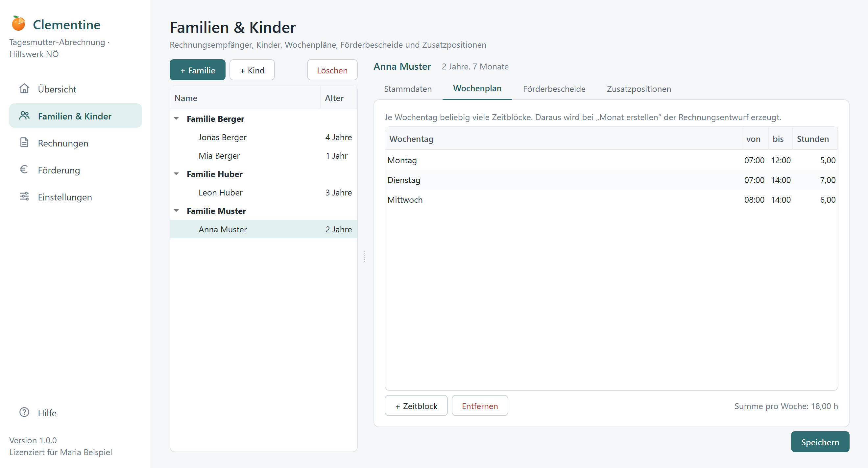Click the Alter column header
Screen dimensions: 868x468
click(x=339, y=98)
